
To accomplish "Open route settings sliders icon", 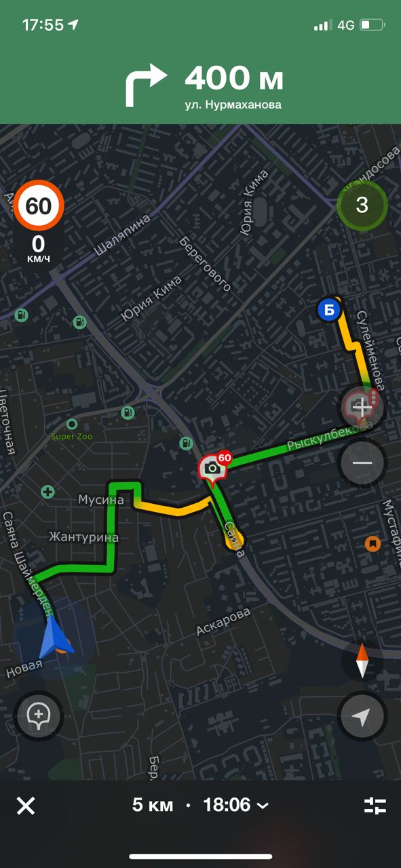I will (x=375, y=806).
